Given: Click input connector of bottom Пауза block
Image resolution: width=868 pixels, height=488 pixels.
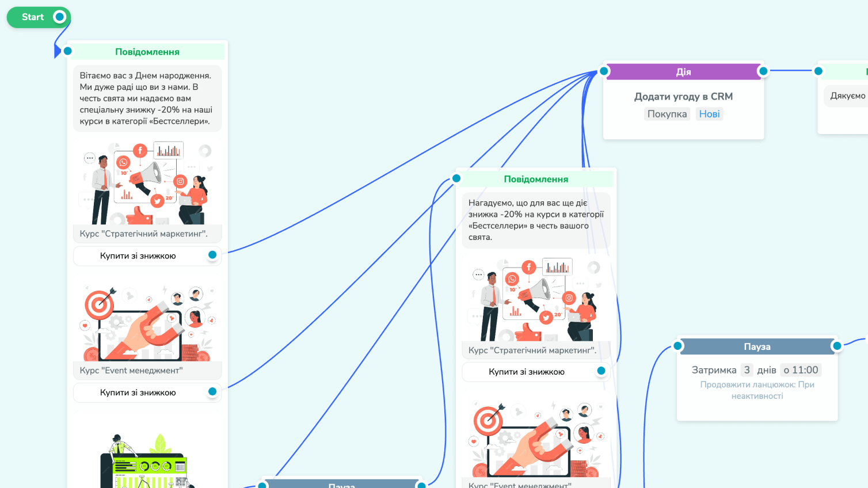Looking at the screenshot, I should [x=262, y=486].
